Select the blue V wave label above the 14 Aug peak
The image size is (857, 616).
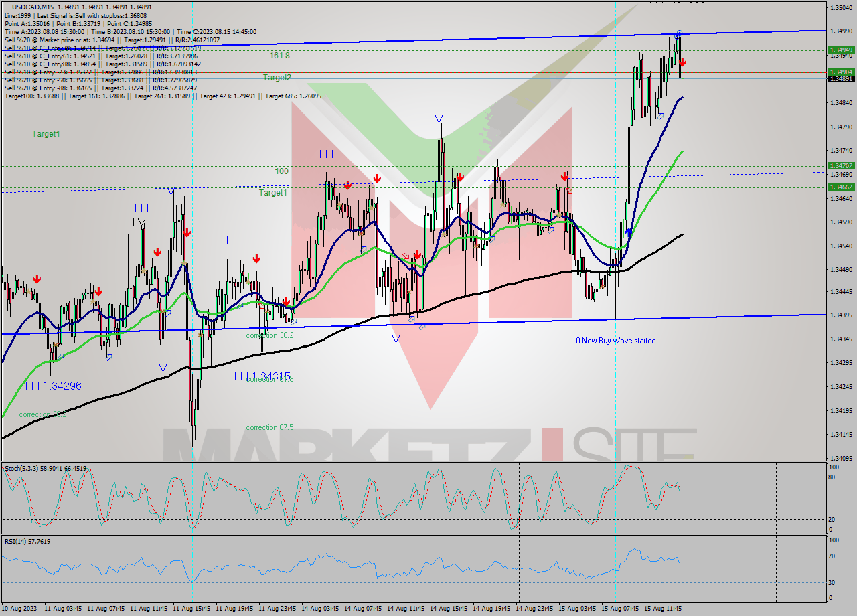[440, 119]
